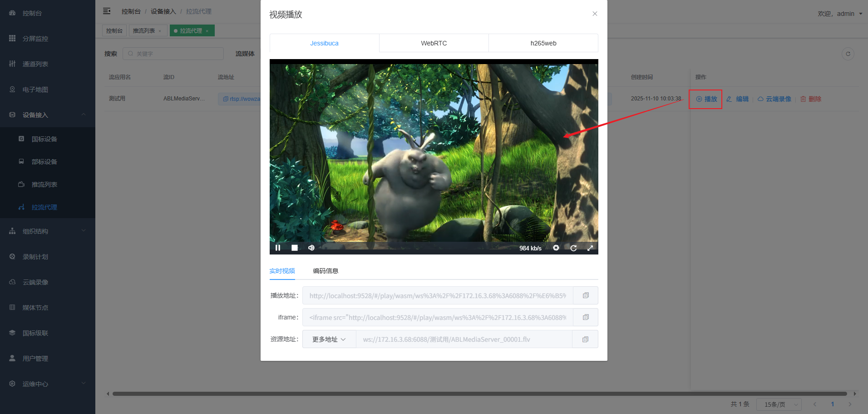Enter fullscreen video mode
The height and width of the screenshot is (414, 868).
pos(590,248)
